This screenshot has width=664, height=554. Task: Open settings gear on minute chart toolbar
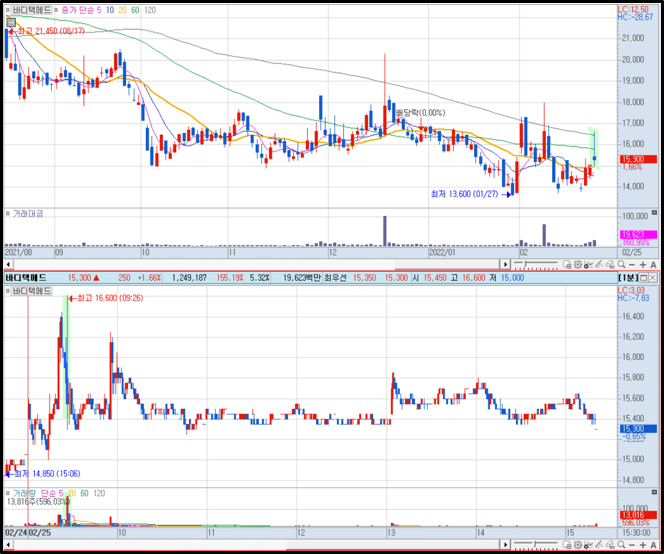[x=578, y=544]
